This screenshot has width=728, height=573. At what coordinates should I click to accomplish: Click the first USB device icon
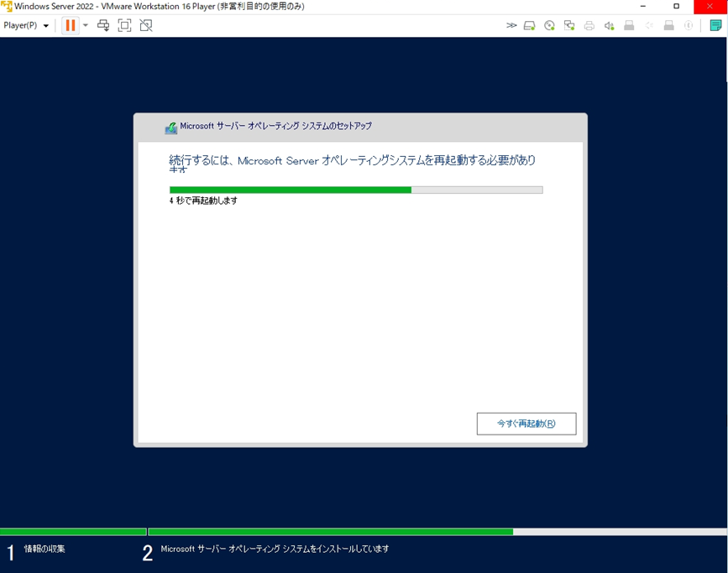629,25
